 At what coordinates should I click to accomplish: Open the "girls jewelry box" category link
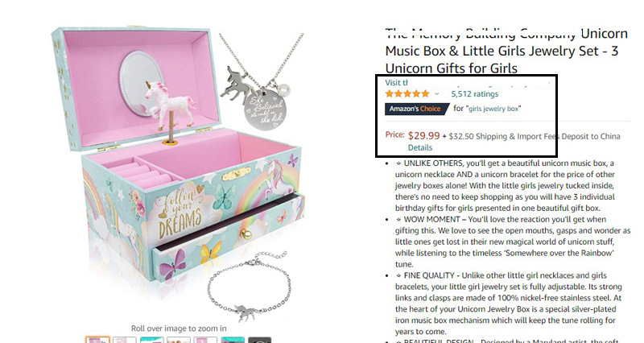click(x=494, y=109)
